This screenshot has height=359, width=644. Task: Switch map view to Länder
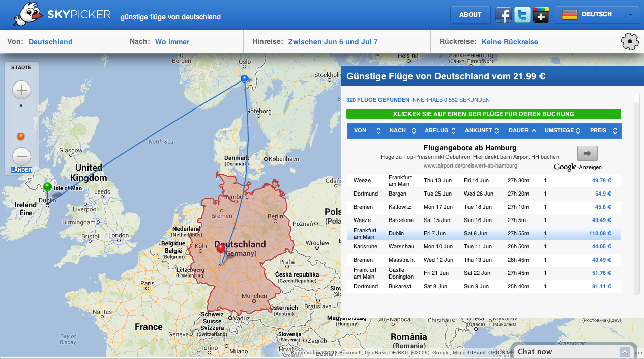21,170
